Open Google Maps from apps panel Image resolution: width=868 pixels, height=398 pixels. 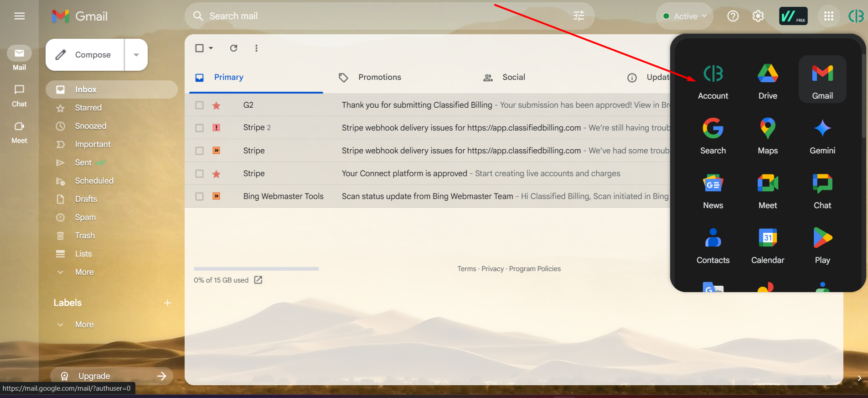(768, 135)
